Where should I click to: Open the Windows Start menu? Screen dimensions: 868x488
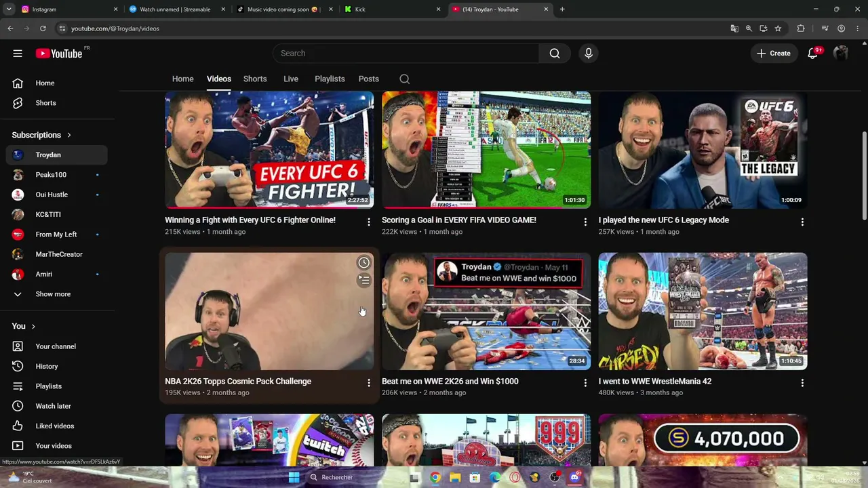(294, 477)
